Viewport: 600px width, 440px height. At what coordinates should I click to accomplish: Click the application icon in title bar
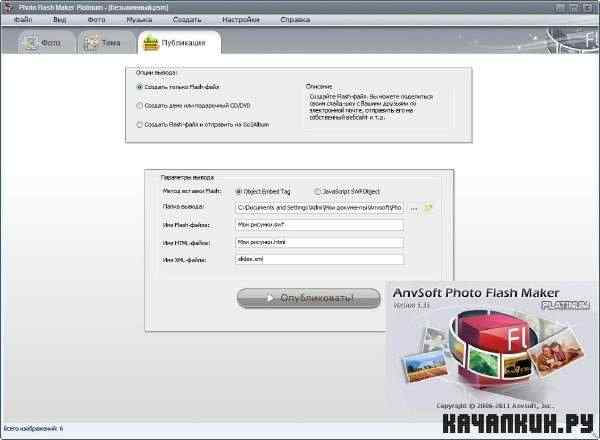coord(7,7)
